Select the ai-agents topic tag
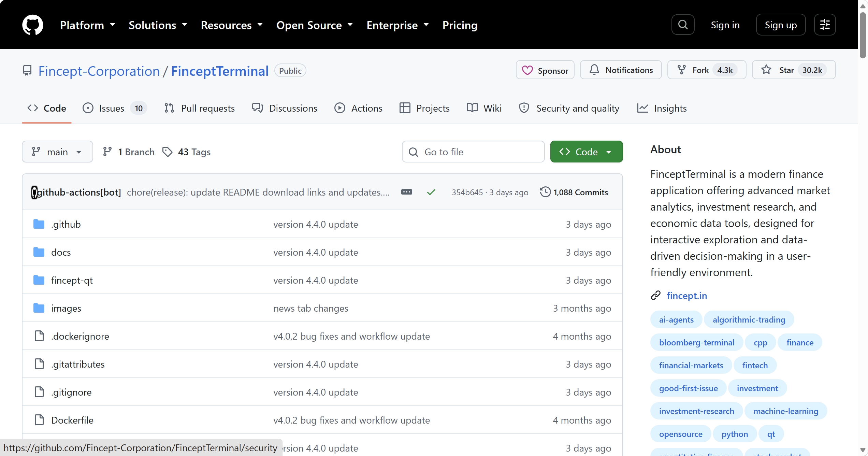Image resolution: width=868 pixels, height=456 pixels. 676,319
